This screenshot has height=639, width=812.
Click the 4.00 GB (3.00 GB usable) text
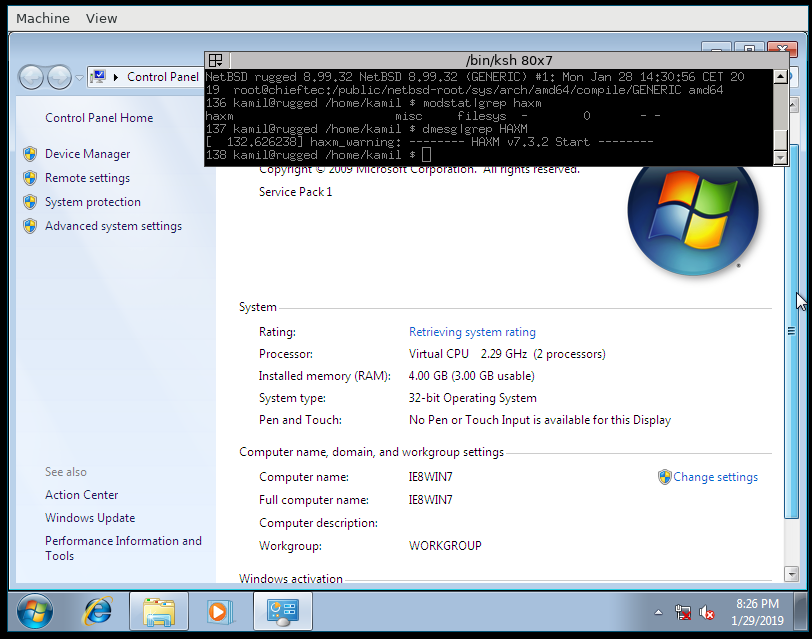[471, 375]
